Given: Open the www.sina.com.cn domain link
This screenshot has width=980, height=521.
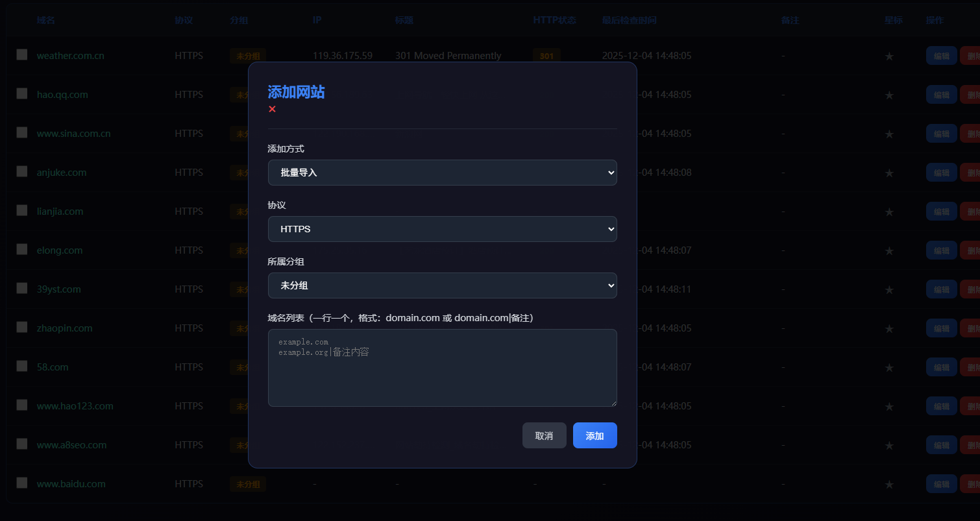Looking at the screenshot, I should [73, 134].
